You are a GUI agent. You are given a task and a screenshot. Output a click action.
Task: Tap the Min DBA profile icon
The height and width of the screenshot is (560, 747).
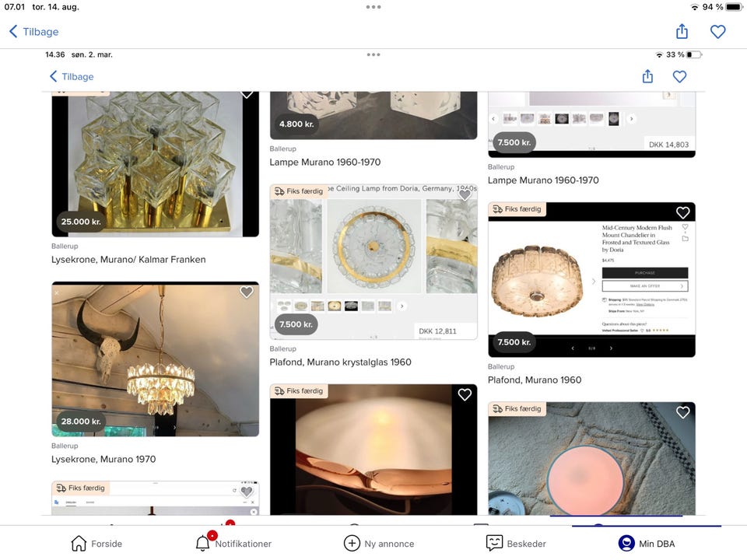click(626, 542)
